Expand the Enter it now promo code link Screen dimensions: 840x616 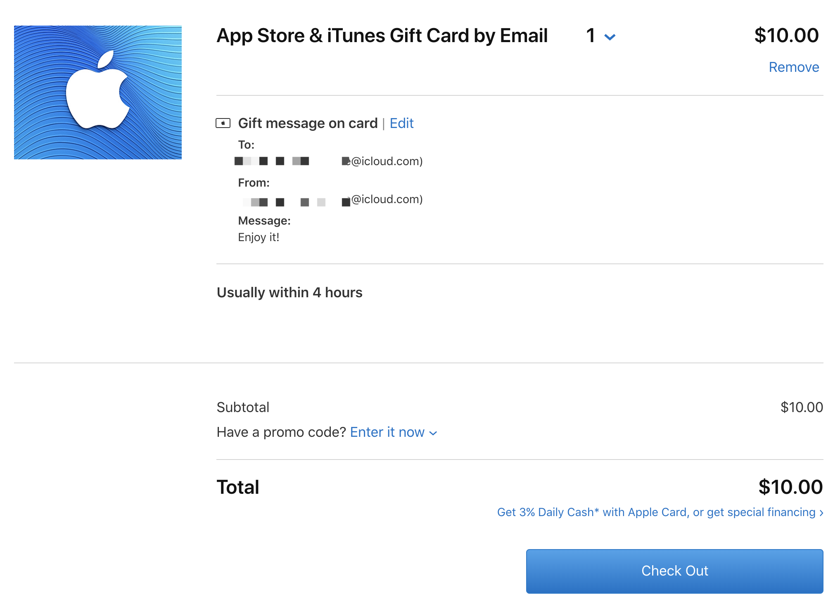tap(387, 432)
